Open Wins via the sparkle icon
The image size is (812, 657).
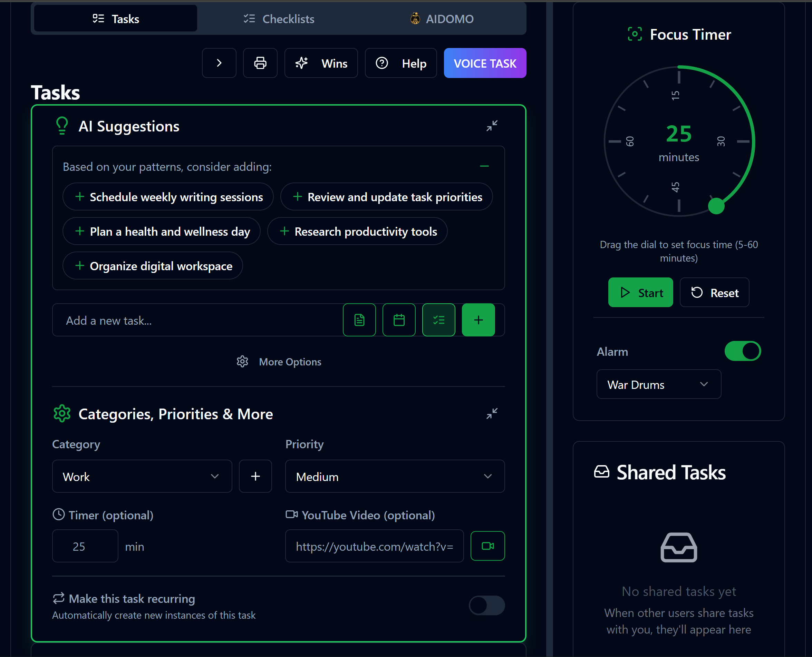coord(321,63)
